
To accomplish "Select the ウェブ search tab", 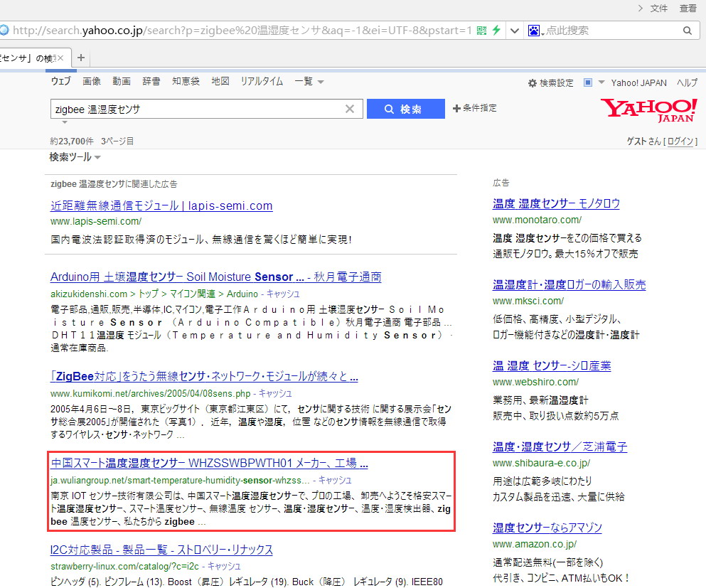I will pyautogui.click(x=60, y=81).
